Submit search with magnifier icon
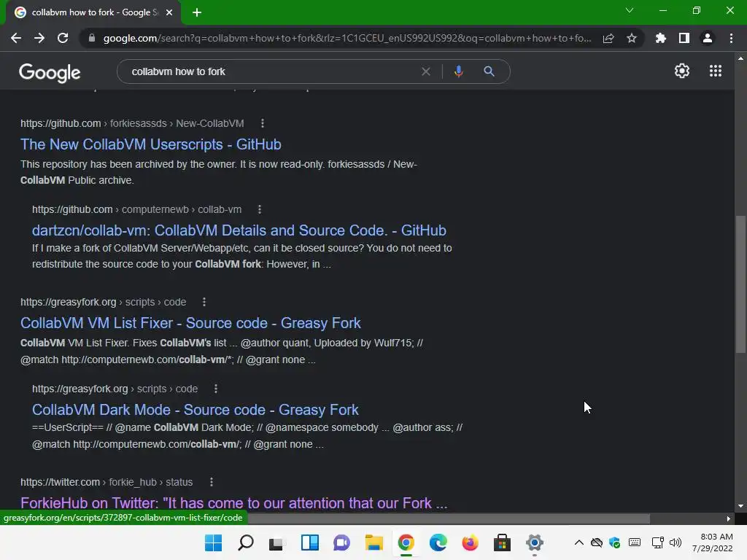This screenshot has height=560, width=747. [489, 71]
